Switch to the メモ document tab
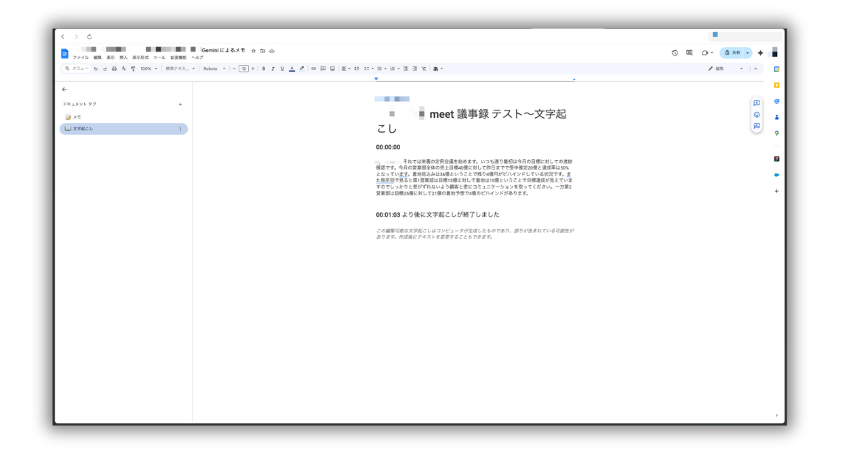 (77, 117)
